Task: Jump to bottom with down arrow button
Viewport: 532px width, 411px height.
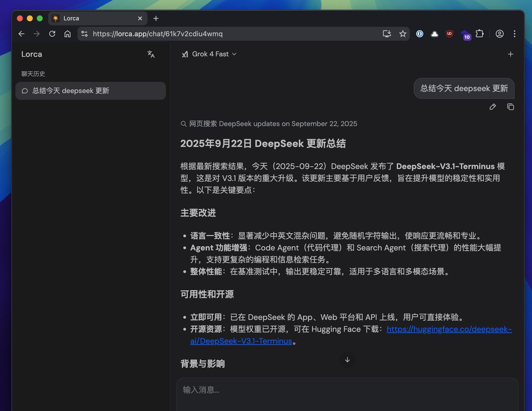Action: tap(347, 360)
